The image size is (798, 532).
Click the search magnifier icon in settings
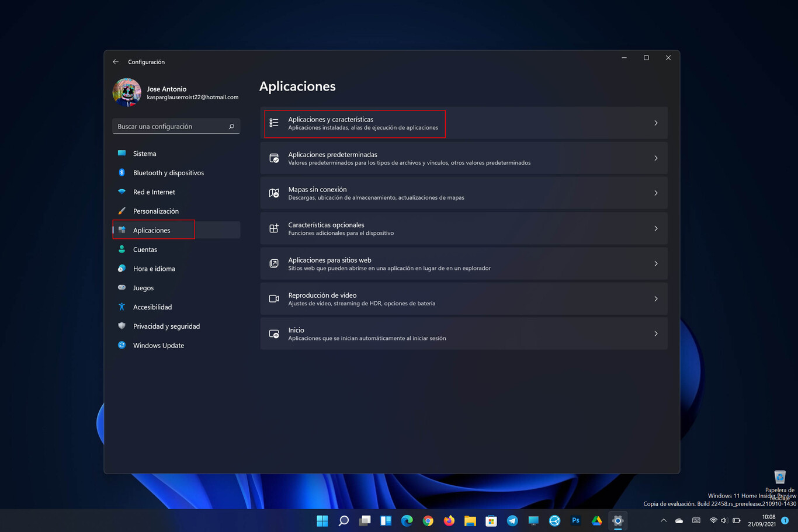click(x=231, y=127)
